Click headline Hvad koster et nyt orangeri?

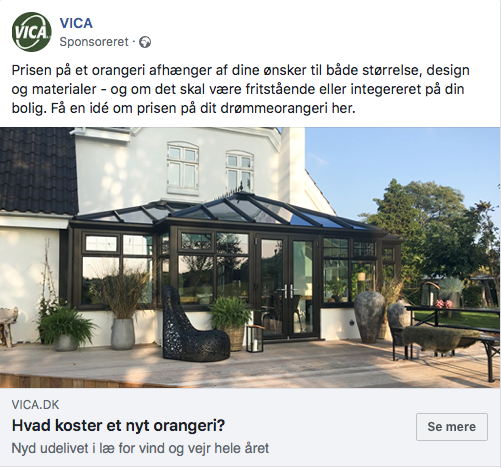118,426
